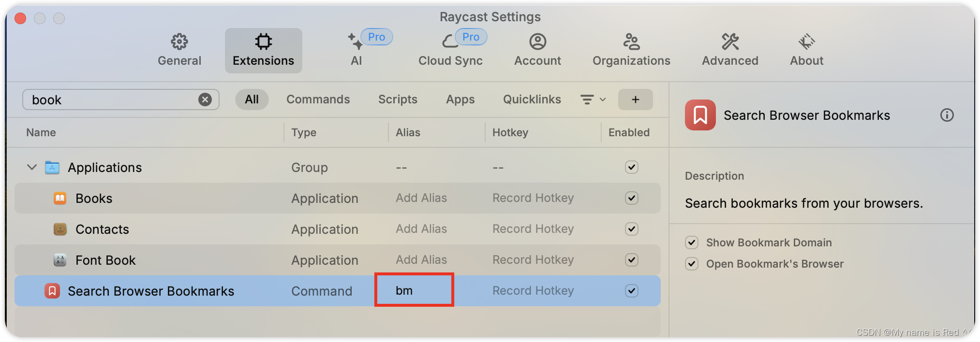Click the Applications folder icon
This screenshot has width=980, height=342.
coord(52,167)
